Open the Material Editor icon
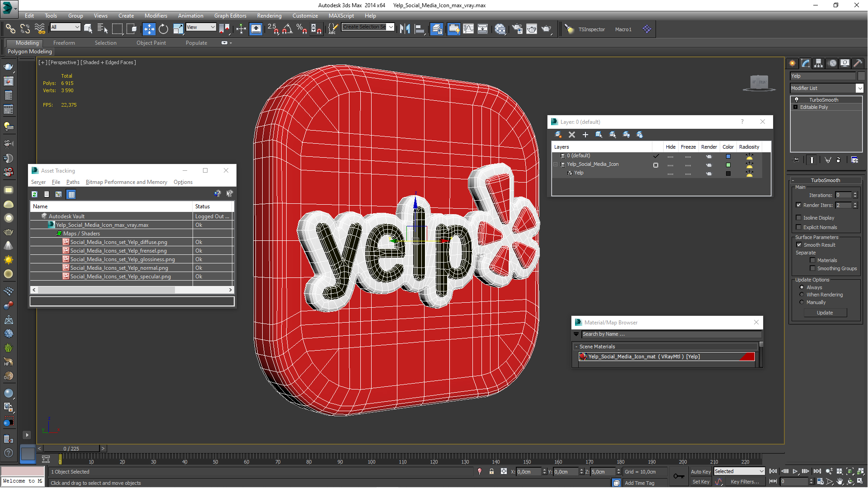Viewport: 868px width, 488px height. pyautogui.click(x=500, y=29)
